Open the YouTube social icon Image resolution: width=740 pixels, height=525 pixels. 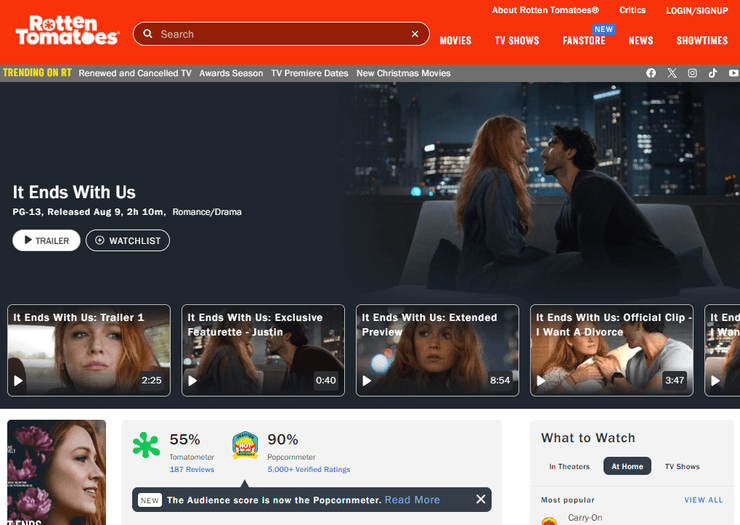tap(733, 73)
